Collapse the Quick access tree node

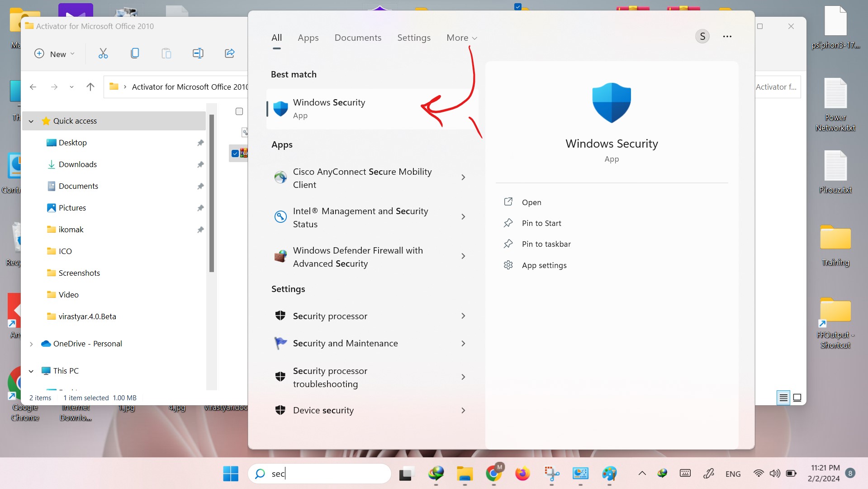31,121
